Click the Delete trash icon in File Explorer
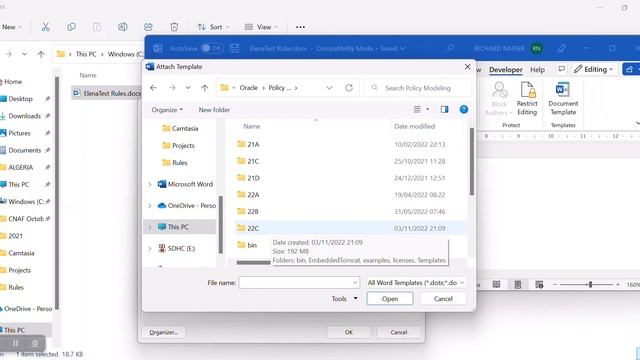 [x=174, y=27]
